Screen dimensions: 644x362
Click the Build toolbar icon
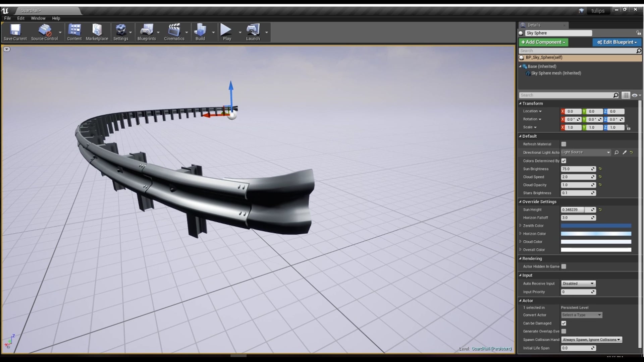click(200, 32)
